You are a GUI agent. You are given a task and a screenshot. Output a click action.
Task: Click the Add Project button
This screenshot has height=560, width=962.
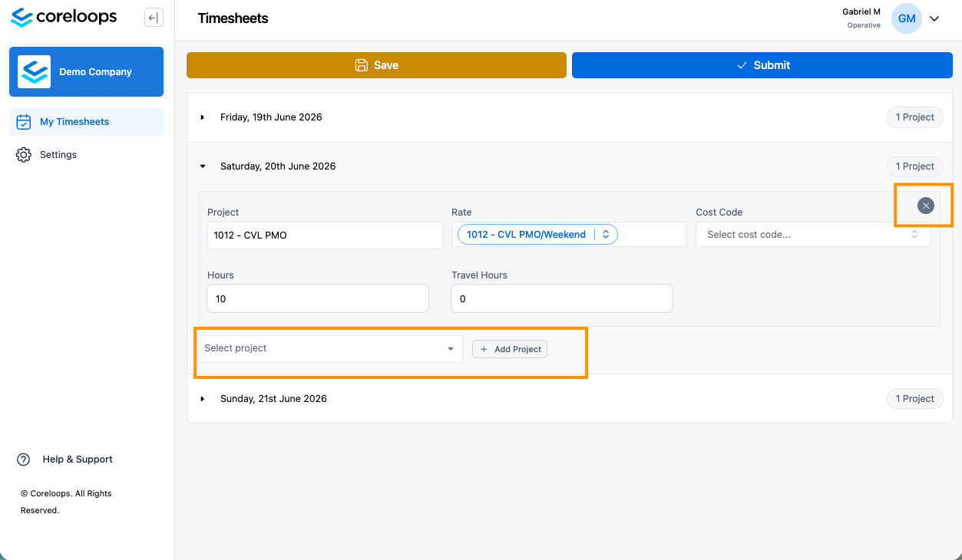coord(510,349)
